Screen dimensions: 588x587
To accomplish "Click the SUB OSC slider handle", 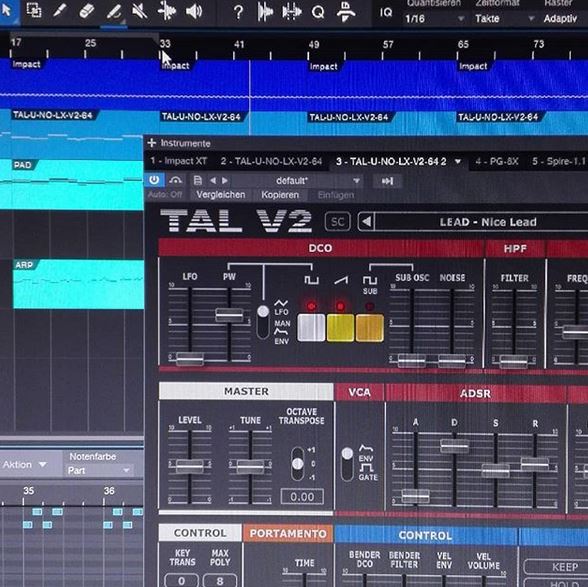I will [x=411, y=360].
